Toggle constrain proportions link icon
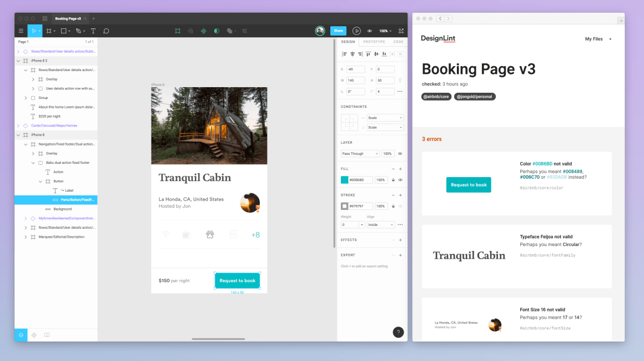The width and height of the screenshot is (644, 361). [400, 81]
